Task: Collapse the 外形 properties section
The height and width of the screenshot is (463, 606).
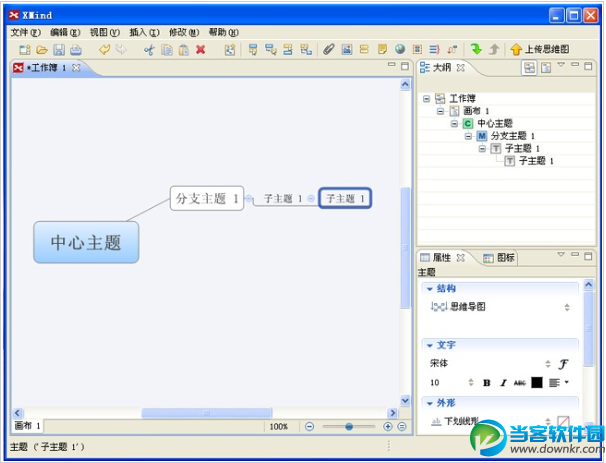Action: tap(430, 403)
